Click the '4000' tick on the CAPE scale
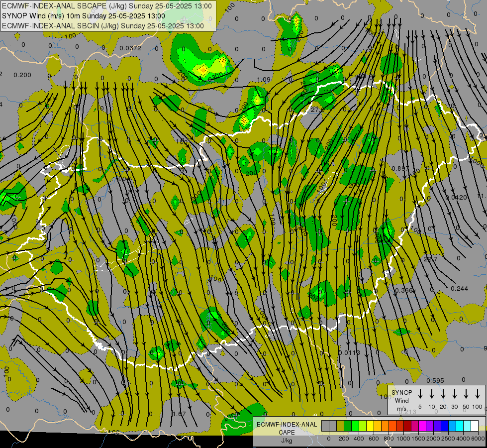 pos(463,439)
